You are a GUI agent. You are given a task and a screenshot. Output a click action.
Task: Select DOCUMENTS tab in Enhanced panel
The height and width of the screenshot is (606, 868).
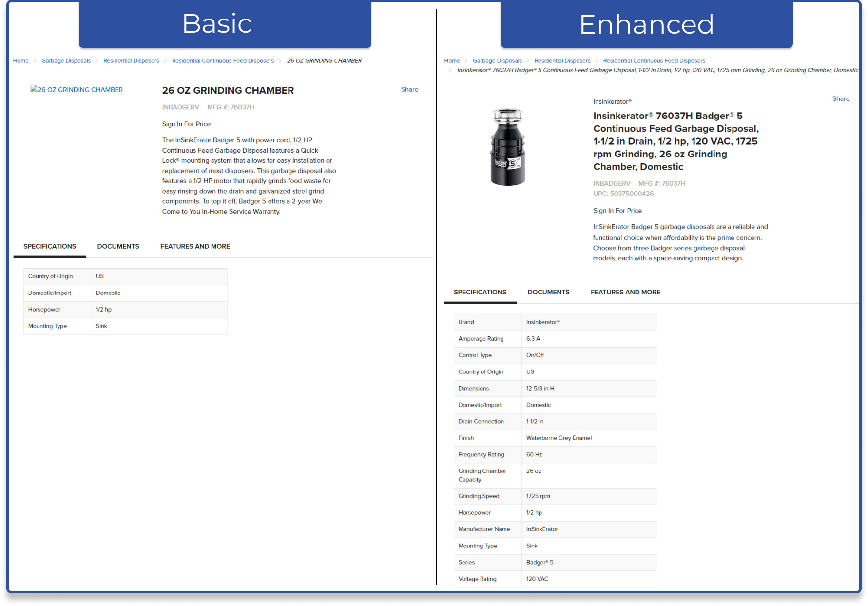548,292
